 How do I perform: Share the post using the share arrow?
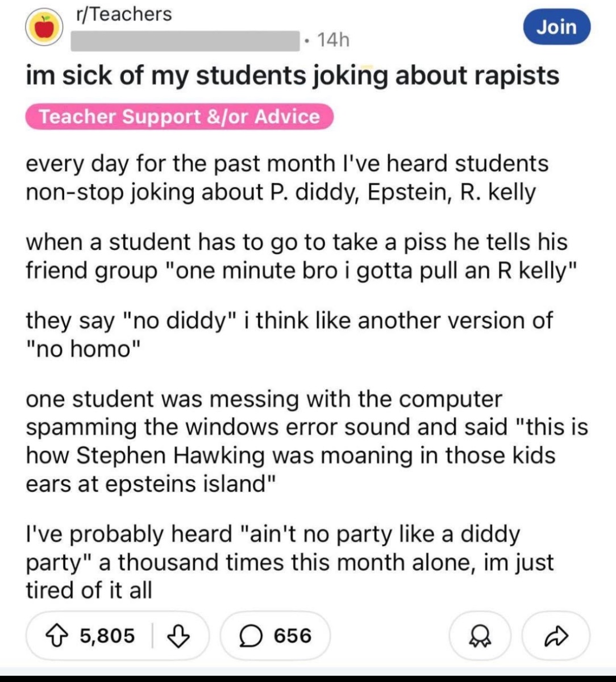(x=556, y=636)
